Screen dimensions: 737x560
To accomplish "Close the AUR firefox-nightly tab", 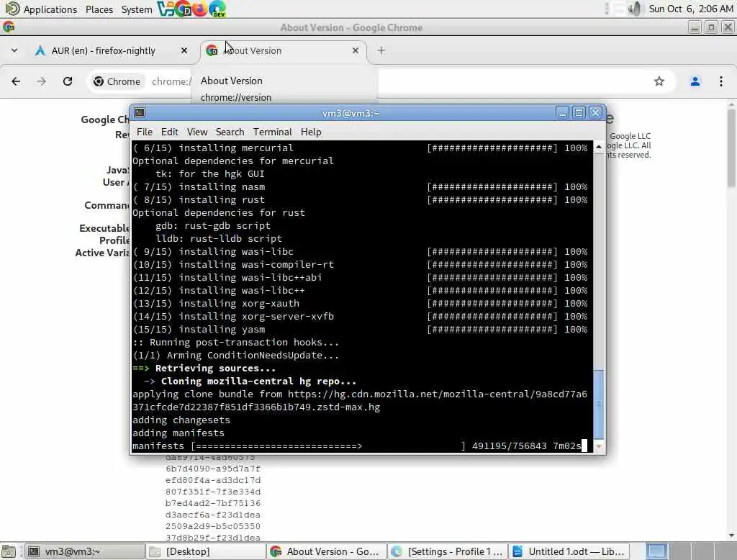I will (x=184, y=50).
